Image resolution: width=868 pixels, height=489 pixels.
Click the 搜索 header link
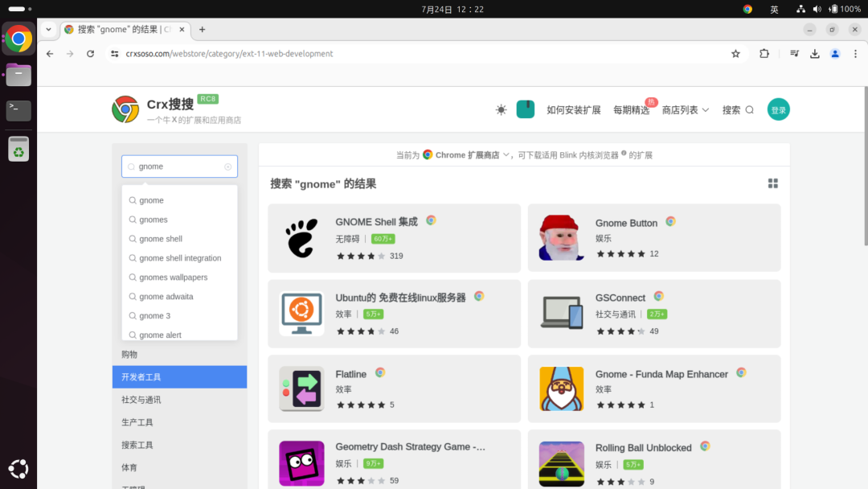pos(738,109)
